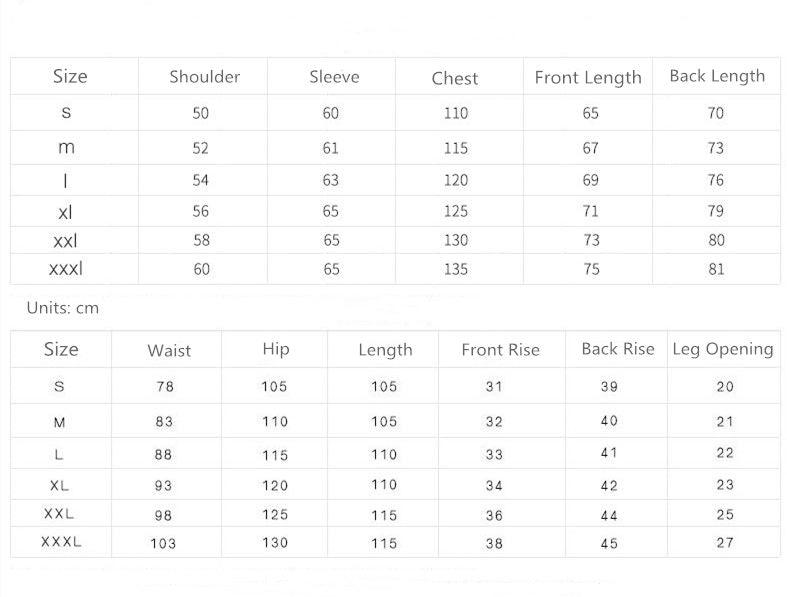Image resolution: width=787 pixels, height=597 pixels.
Task: Select waist value 78 in the S row
Action: (165, 387)
